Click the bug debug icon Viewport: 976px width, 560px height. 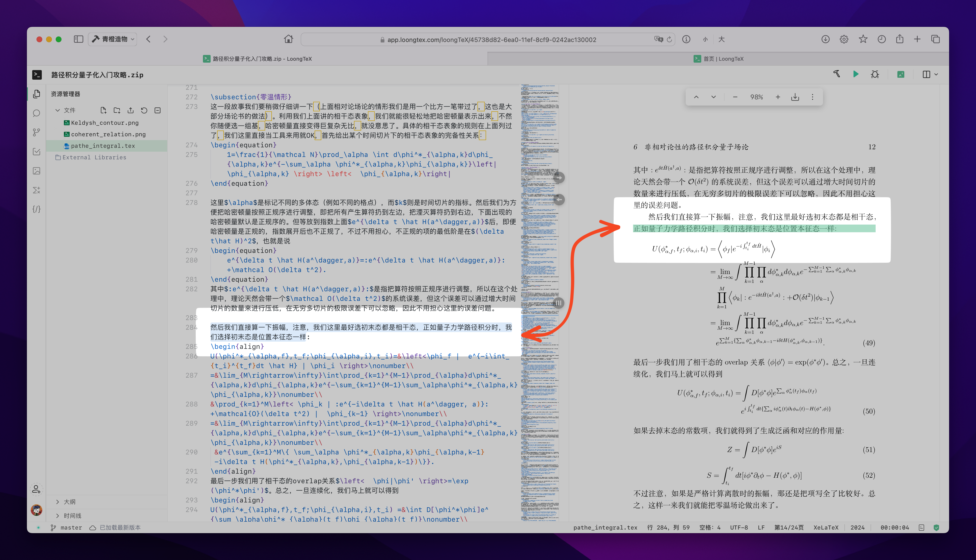875,74
